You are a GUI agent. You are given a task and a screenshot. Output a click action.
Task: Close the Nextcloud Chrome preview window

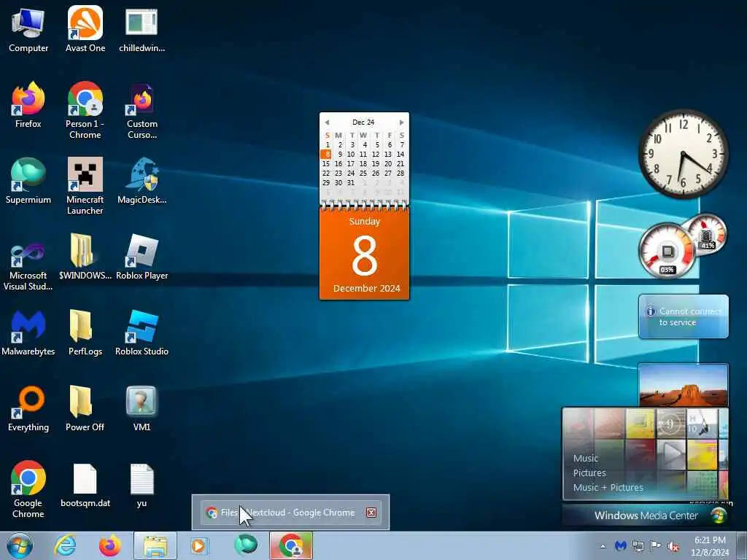pos(371,513)
